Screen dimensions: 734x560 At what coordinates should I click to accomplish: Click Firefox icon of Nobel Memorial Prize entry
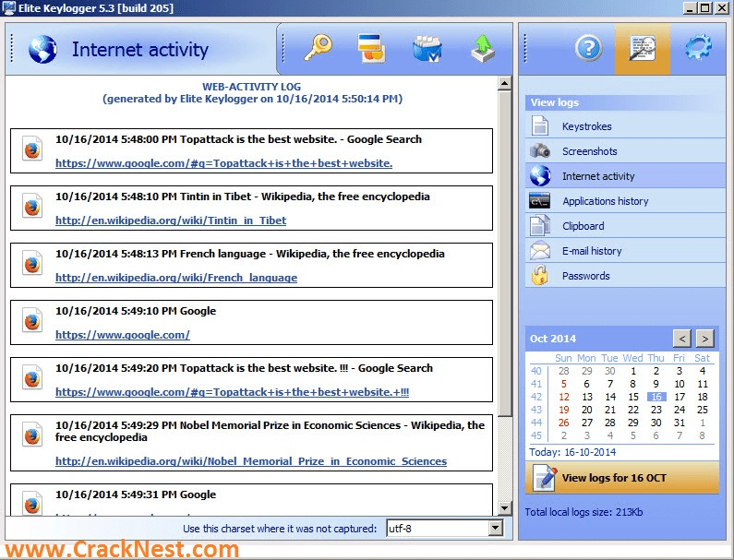(x=32, y=435)
